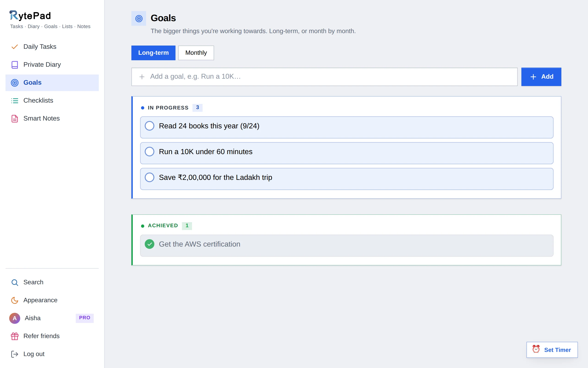Open the Appearance settings
The width and height of the screenshot is (588, 368).
coord(52,300)
